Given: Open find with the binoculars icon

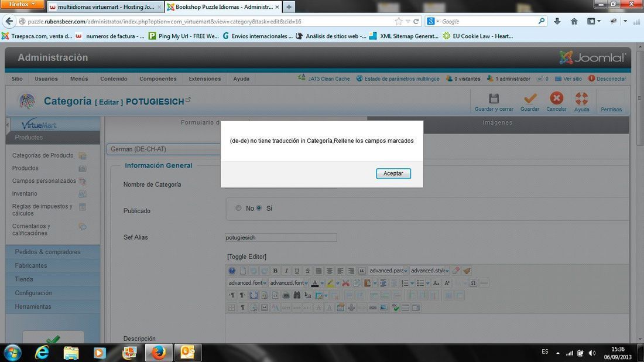Looking at the screenshot, I should (x=297, y=295).
